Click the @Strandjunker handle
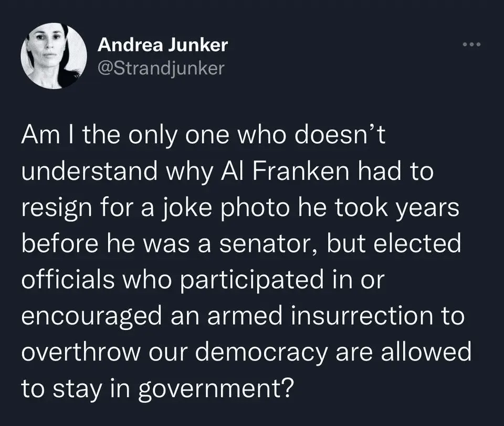The height and width of the screenshot is (426, 504). (x=161, y=68)
